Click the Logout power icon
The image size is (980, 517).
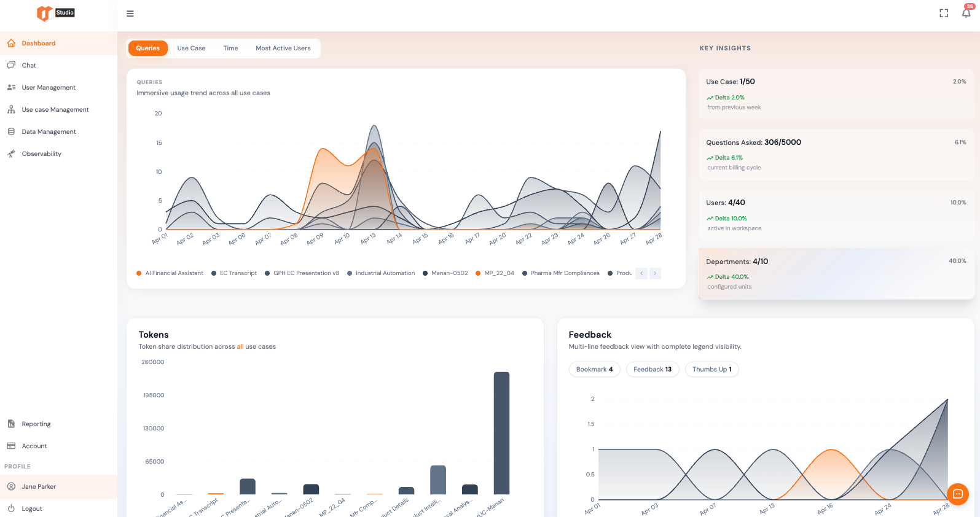point(11,508)
